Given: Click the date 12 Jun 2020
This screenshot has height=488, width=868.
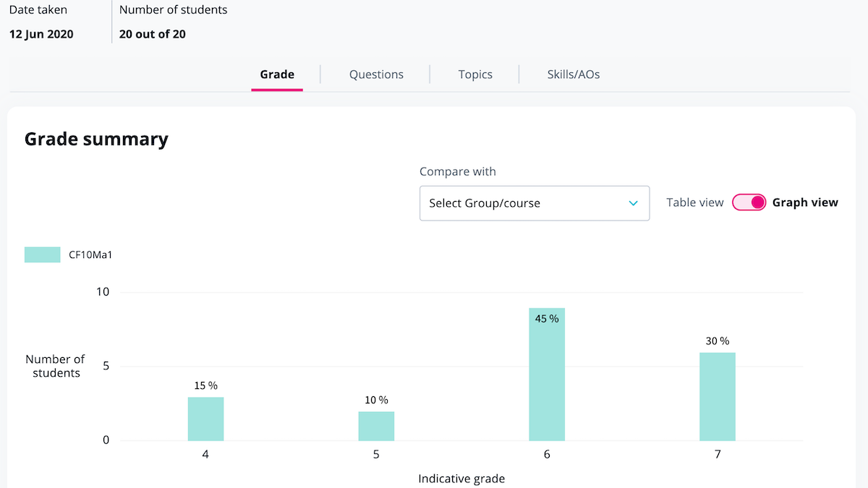Looking at the screenshot, I should (41, 34).
